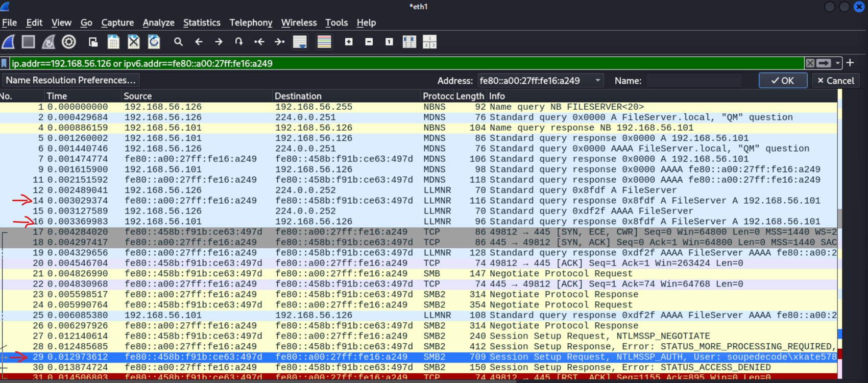868x383 pixels.
Task: Sort by the Time column header
Action: (83, 96)
